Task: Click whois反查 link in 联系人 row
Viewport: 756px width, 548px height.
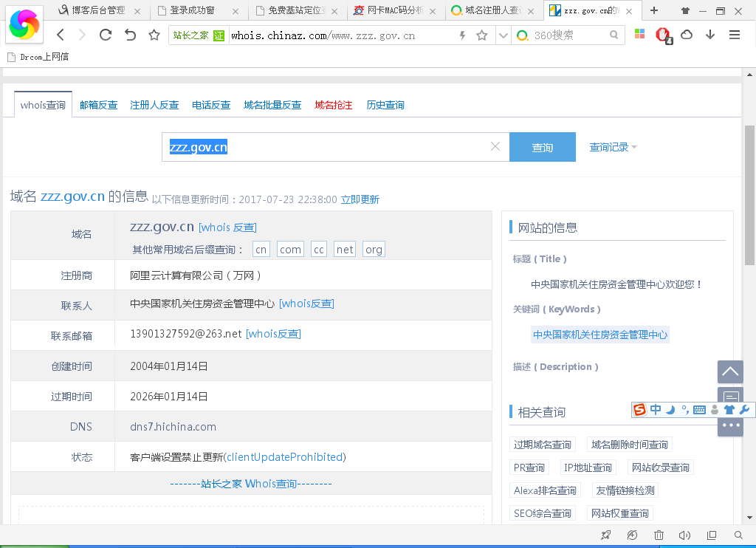Action: (306, 304)
